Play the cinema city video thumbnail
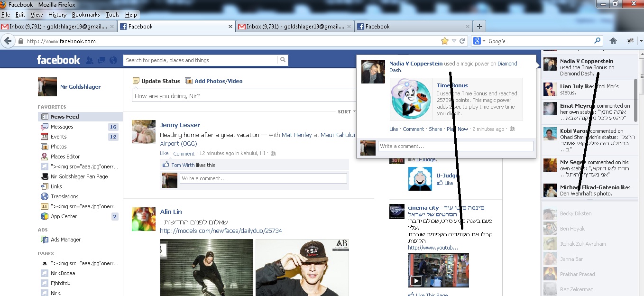 439,270
